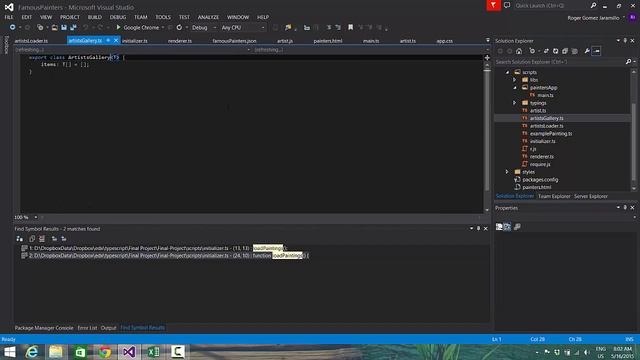Select main.ts in Solution Explorer
Image resolution: width=640 pixels, height=360 pixels.
click(x=545, y=95)
